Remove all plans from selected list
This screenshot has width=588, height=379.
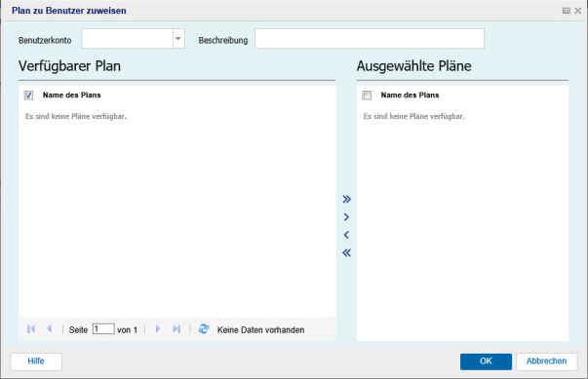[x=346, y=252]
